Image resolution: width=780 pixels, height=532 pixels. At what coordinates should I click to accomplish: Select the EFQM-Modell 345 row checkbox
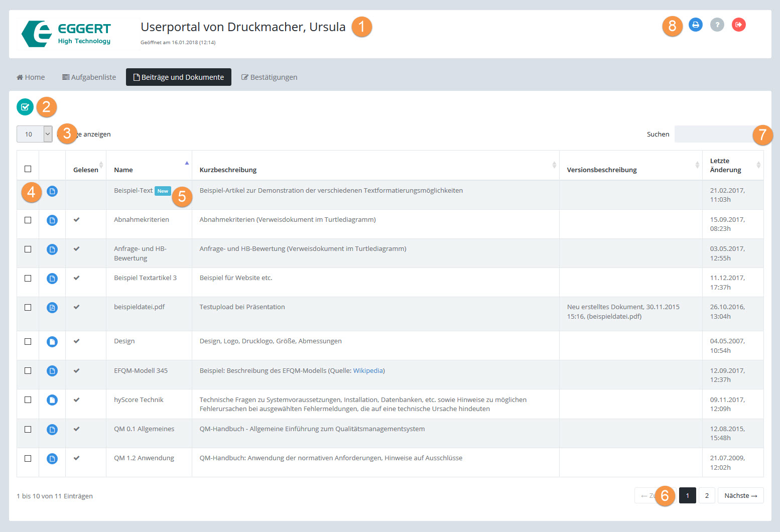pos(28,371)
